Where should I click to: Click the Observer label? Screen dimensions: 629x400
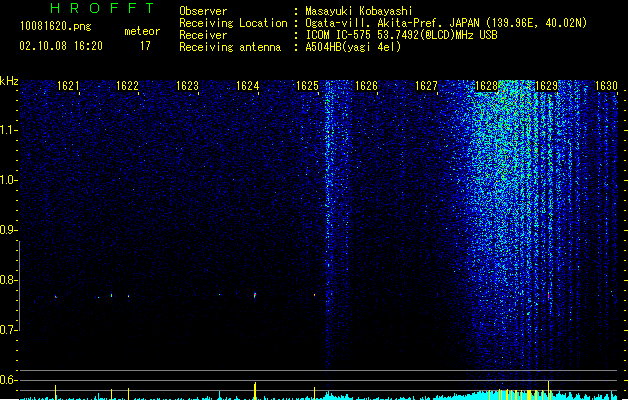[203, 11]
